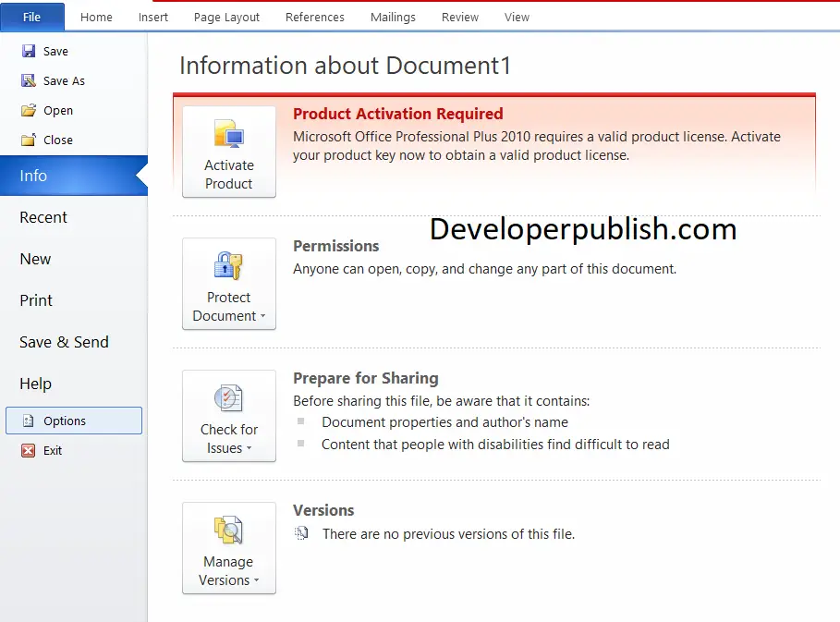Open the Review ribbon tab

point(460,18)
